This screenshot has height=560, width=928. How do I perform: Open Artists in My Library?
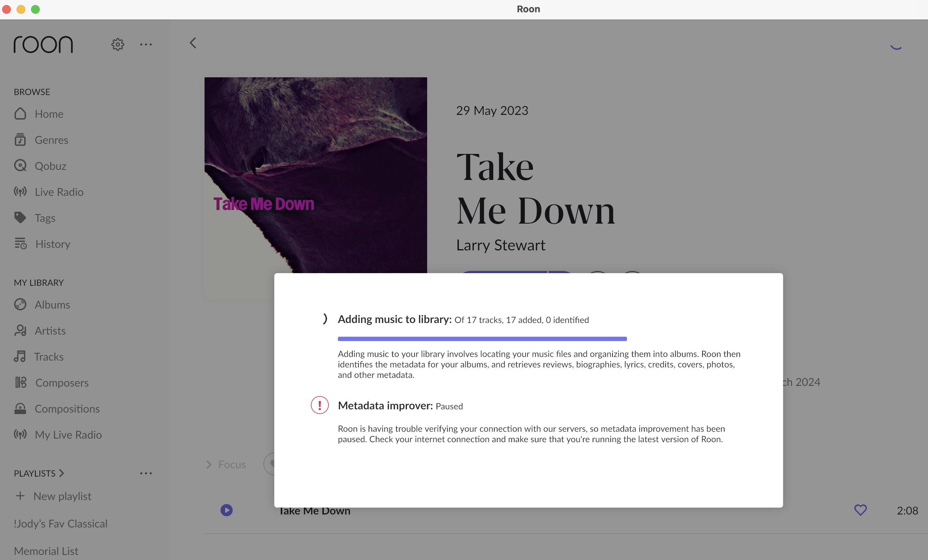coord(50,330)
